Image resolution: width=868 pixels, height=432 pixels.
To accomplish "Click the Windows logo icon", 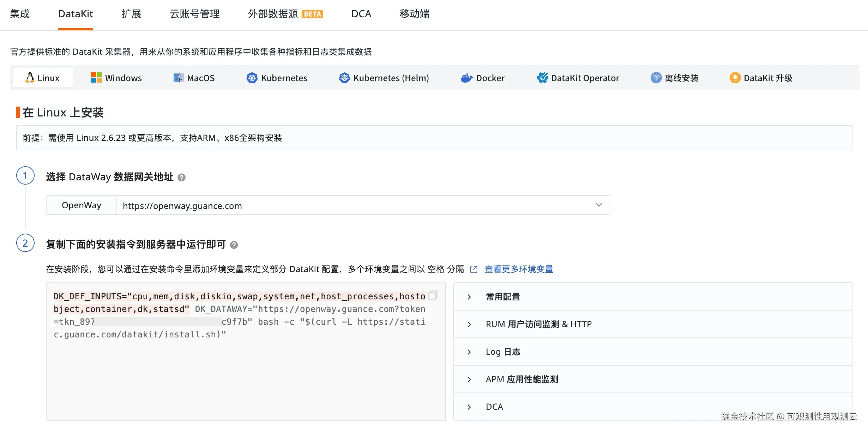I will (96, 78).
